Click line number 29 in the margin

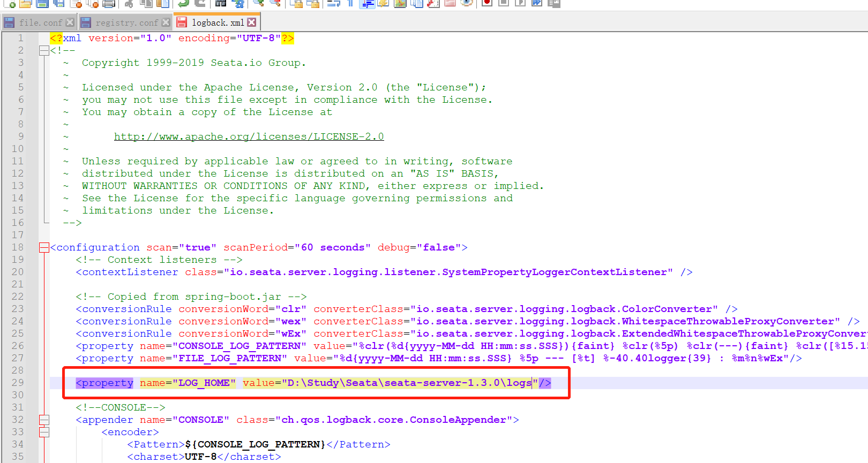click(x=18, y=383)
